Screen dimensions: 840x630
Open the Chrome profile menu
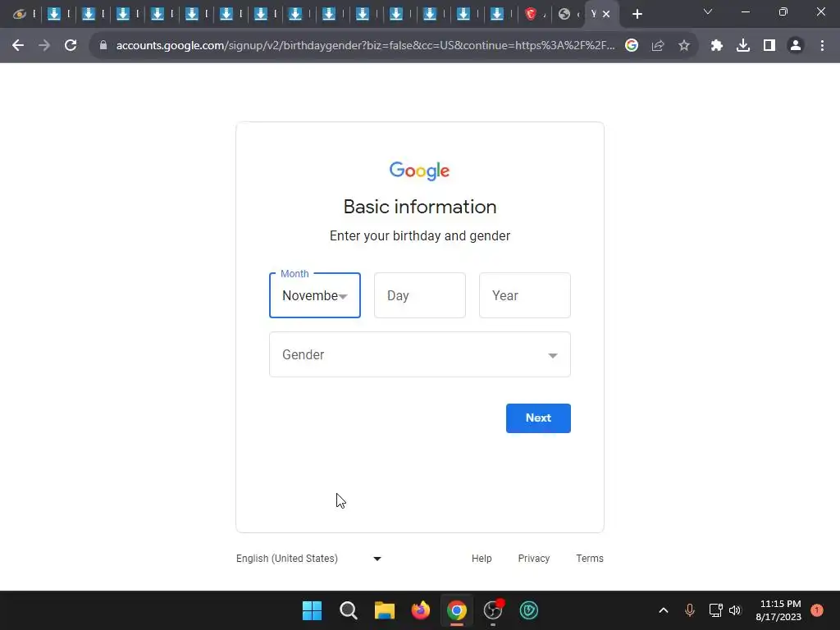click(x=796, y=46)
